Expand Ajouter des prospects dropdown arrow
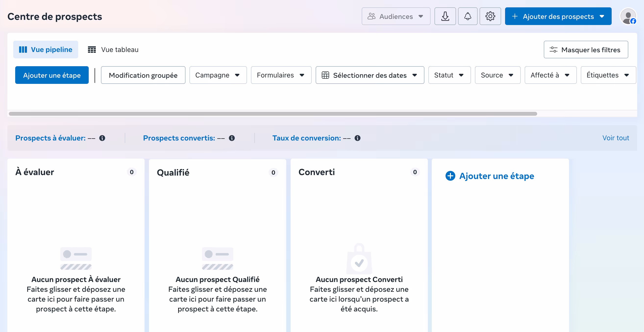This screenshot has height=332, width=644. [x=602, y=16]
